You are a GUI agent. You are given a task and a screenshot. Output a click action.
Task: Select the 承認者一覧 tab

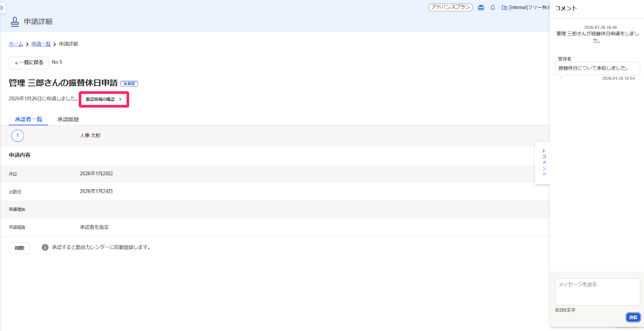[x=29, y=120]
